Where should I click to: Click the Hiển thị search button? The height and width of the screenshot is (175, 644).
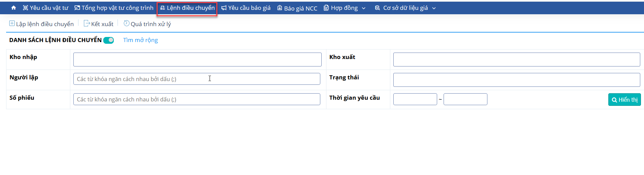click(x=624, y=100)
